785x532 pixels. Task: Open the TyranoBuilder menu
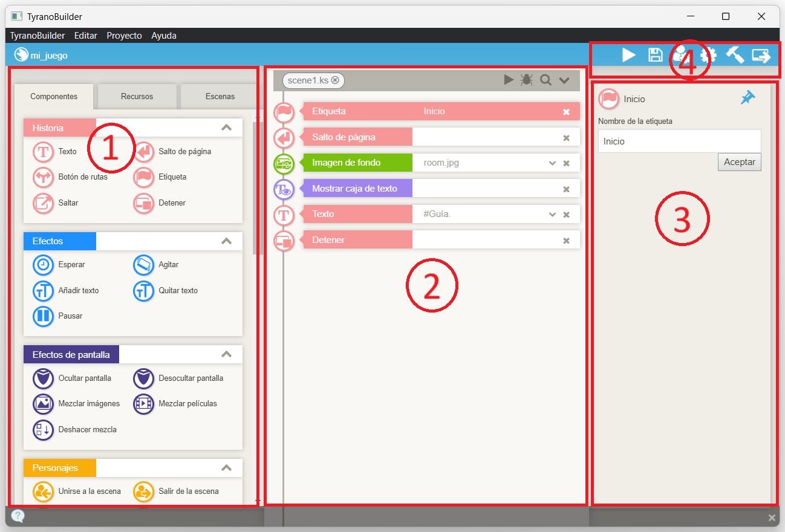click(x=37, y=36)
